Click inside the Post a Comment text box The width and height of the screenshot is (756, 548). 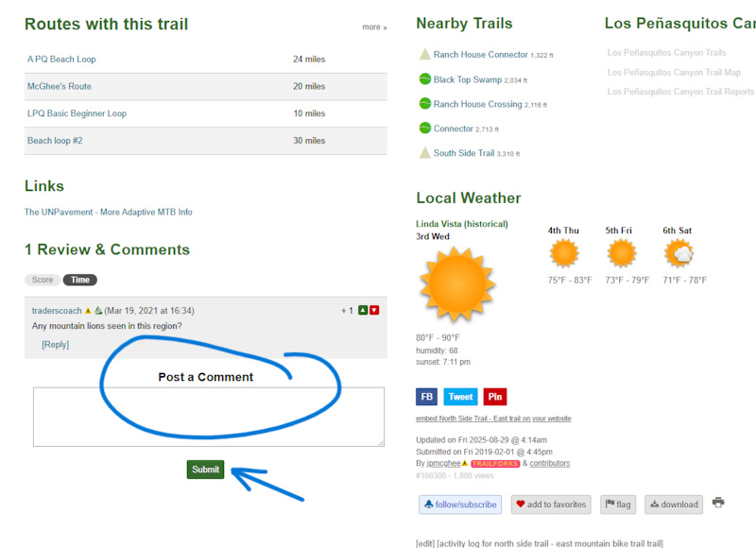coord(209,417)
